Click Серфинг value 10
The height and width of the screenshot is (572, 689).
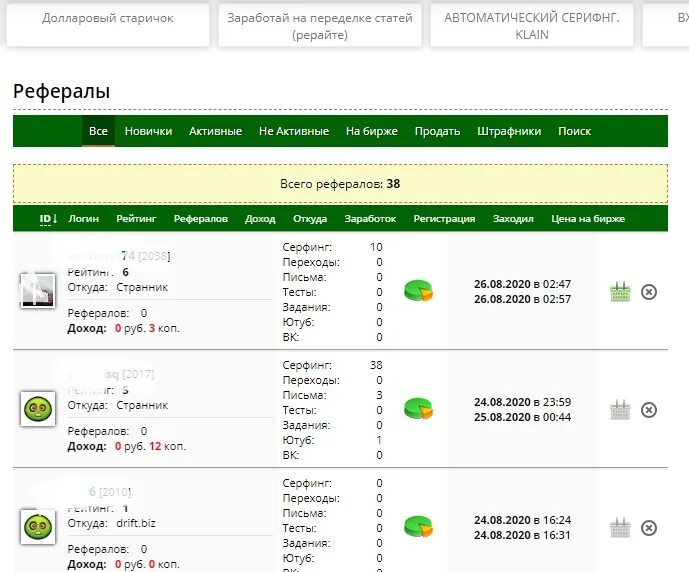coord(376,247)
